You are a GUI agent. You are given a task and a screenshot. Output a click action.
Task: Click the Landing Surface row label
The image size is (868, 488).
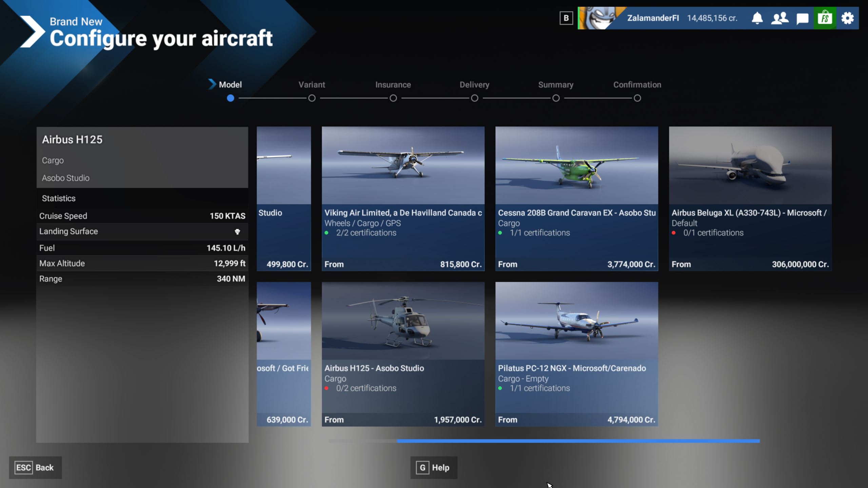(68, 231)
